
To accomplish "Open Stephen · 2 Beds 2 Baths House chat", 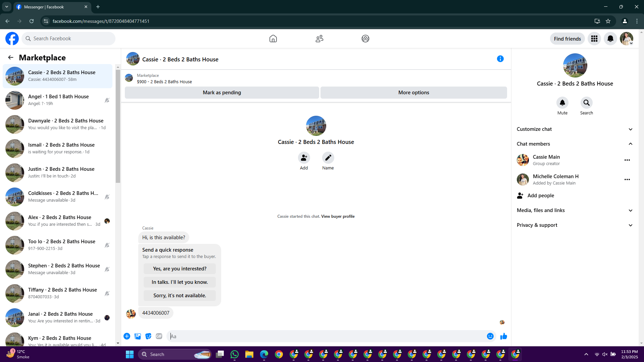I will [x=57, y=269].
